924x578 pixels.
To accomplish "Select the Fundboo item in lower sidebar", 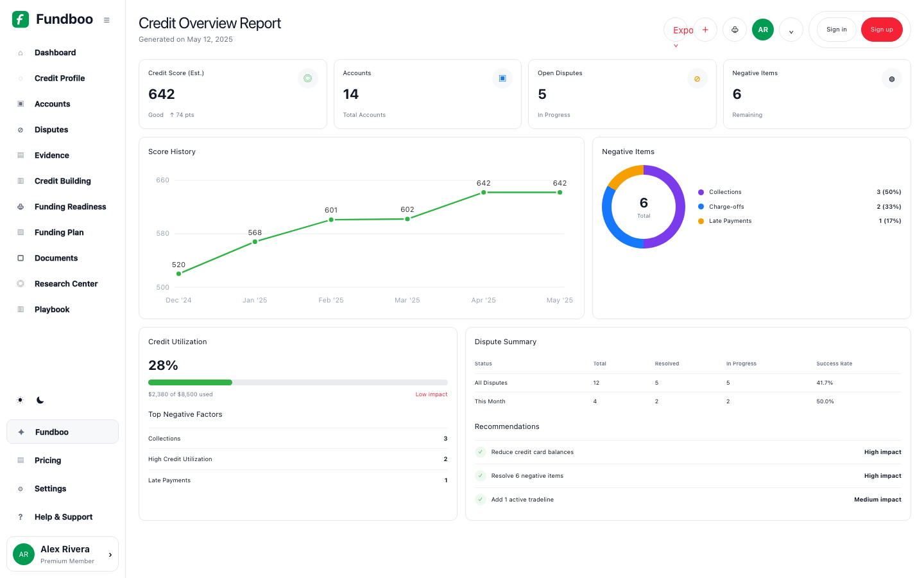I will (63, 432).
